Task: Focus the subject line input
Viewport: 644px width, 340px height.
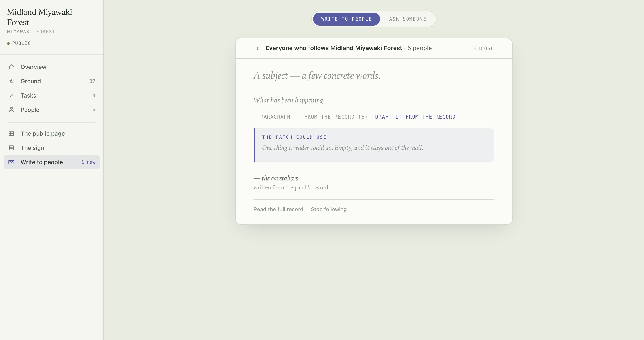Action: tap(374, 76)
